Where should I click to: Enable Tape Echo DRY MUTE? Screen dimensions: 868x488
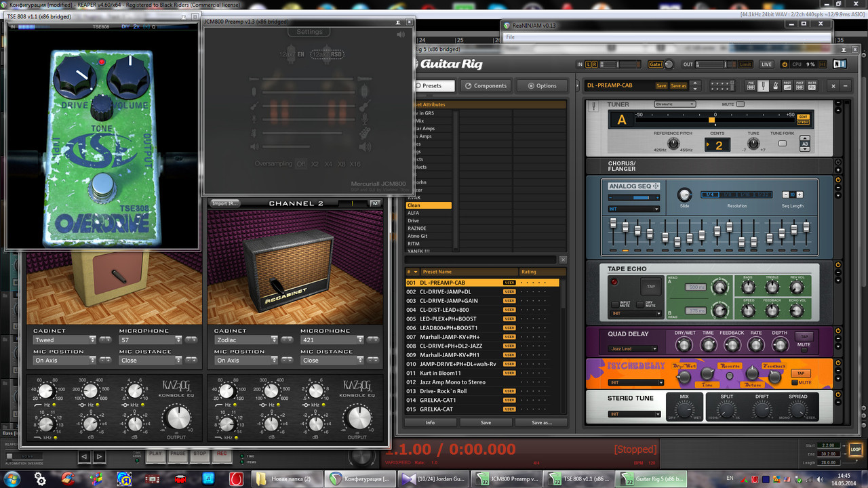click(640, 305)
